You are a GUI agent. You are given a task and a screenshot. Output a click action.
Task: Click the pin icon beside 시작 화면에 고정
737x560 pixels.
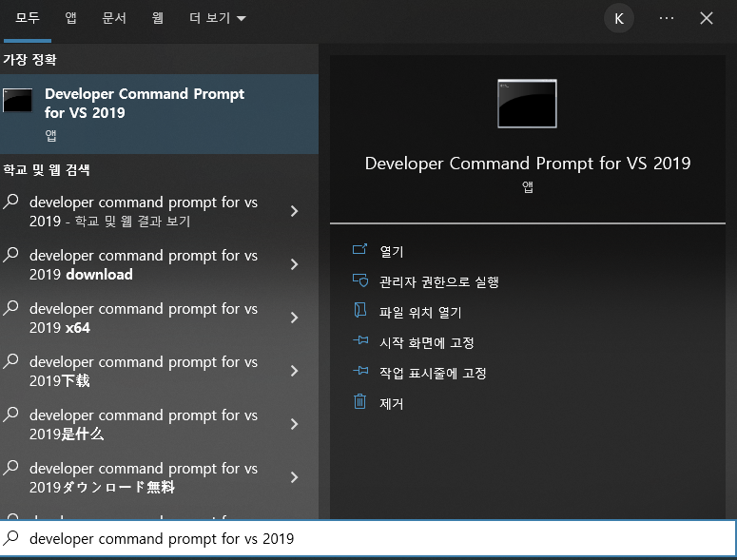[x=360, y=339]
